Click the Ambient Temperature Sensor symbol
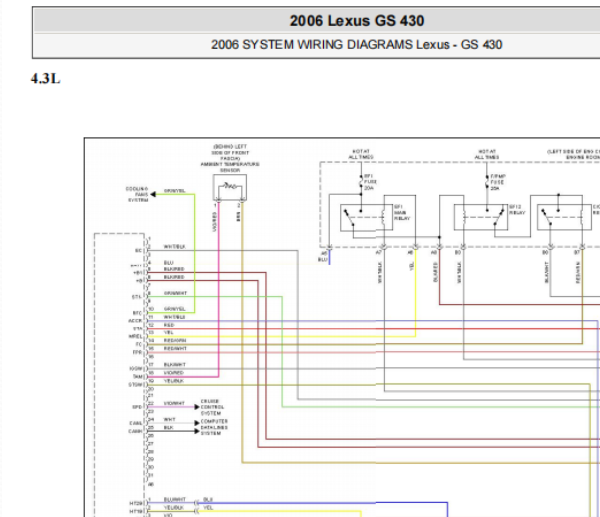 point(230,188)
